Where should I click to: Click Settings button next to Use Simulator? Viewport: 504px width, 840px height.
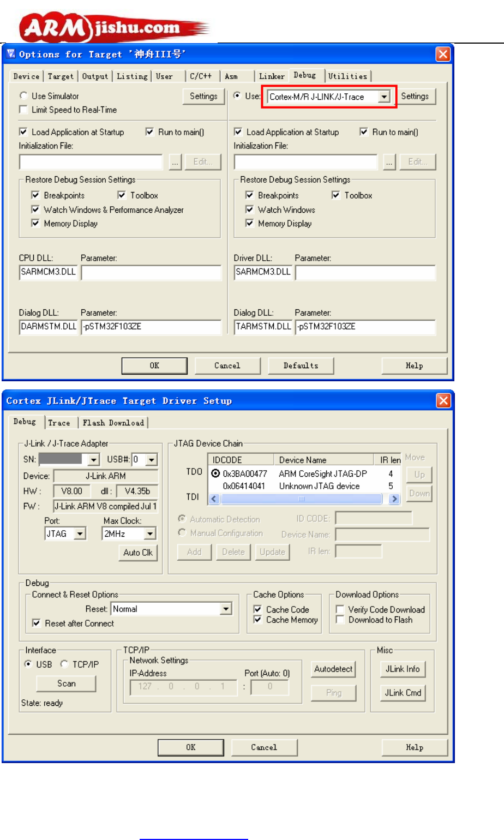pyautogui.click(x=203, y=97)
